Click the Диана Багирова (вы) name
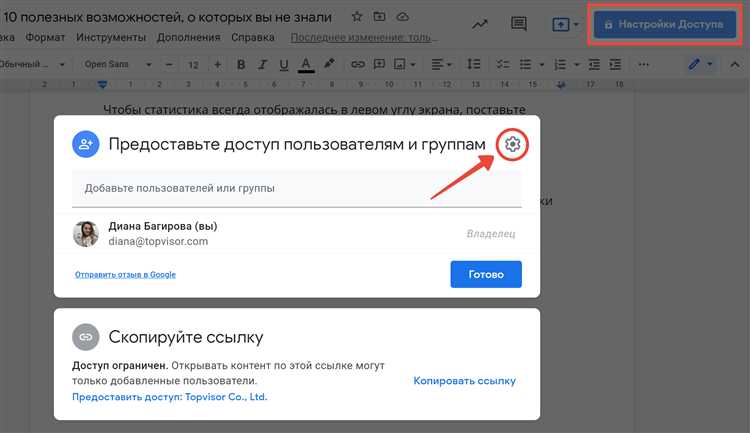 point(163,226)
